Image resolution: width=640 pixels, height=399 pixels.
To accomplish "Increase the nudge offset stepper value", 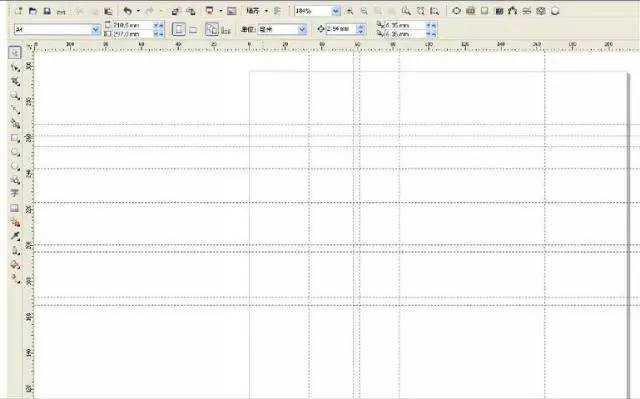I will point(360,27).
